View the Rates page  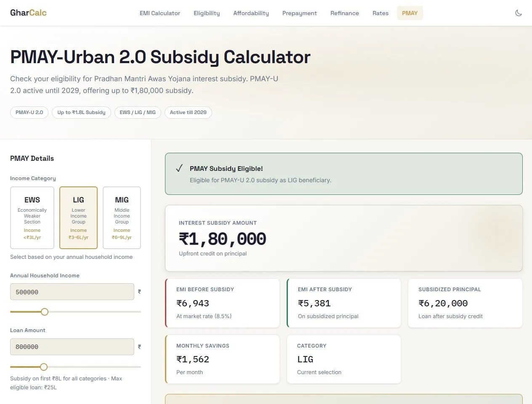coord(380,13)
